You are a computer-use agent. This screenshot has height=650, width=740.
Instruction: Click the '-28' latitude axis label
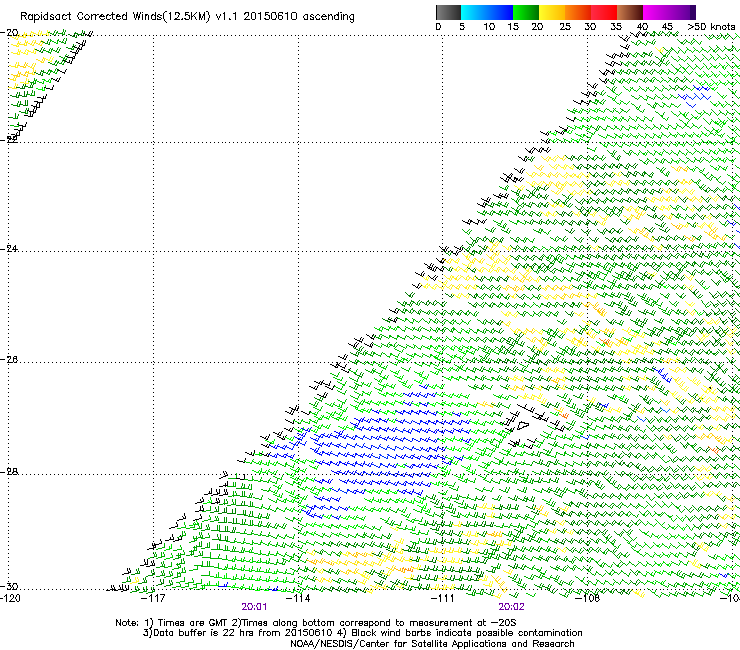pos(9,472)
